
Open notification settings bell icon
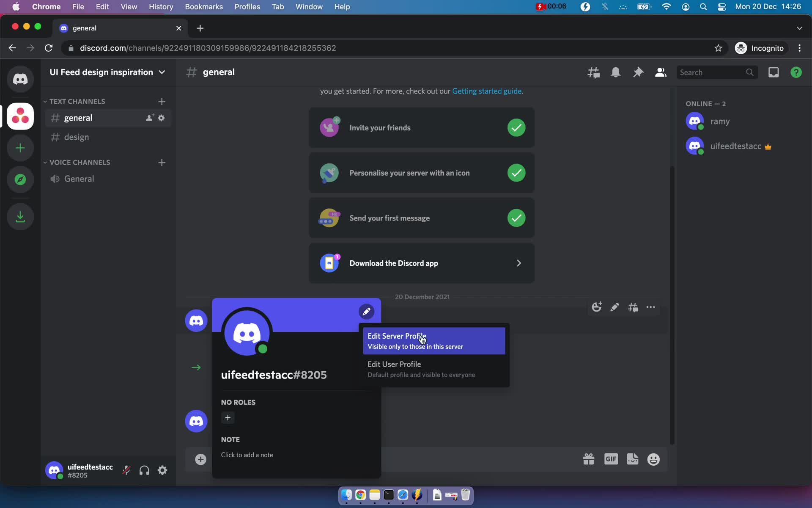(x=616, y=72)
